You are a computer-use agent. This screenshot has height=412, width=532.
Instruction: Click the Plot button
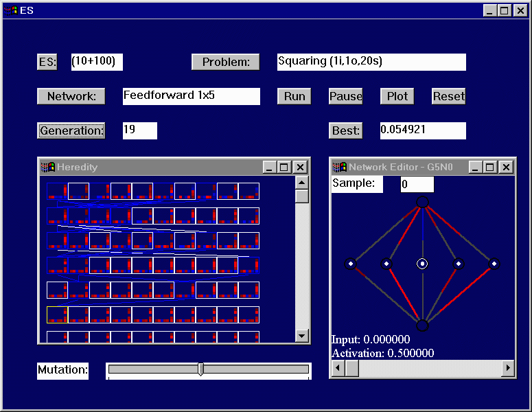tap(397, 96)
